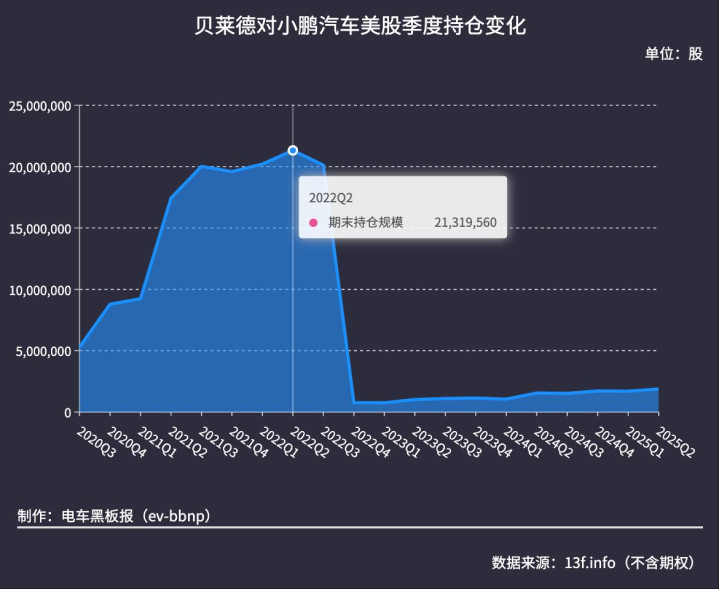Click the 2023Q2 x-axis label

pos(431,442)
